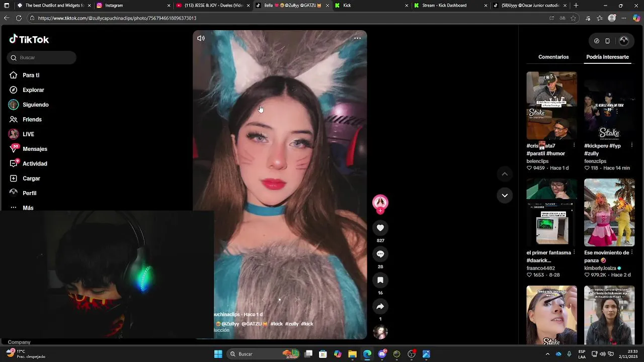Like the post with the heart icon

point(380,228)
